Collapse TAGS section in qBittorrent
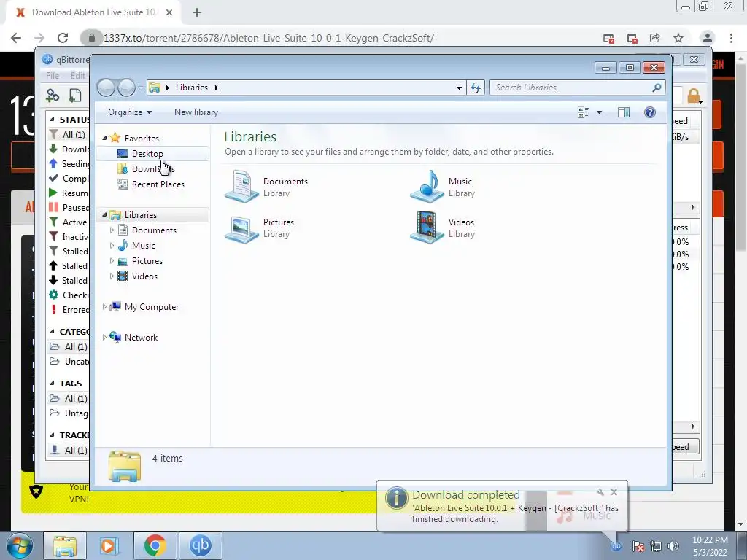Screen dimensions: 747x560 53,383
